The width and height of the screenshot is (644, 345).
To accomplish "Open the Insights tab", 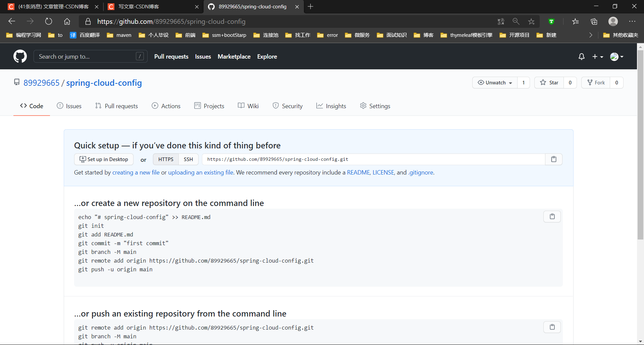I will click(x=331, y=106).
